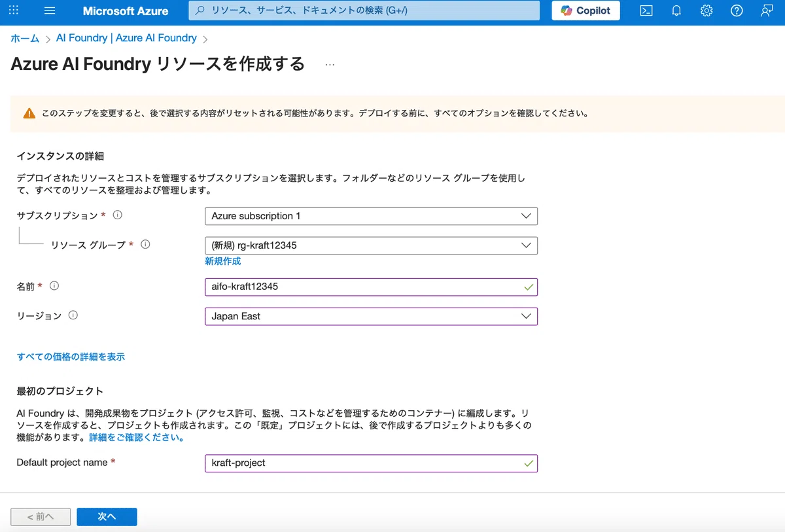785x532 pixels.
Task: Open Copilot
Action: (x=585, y=10)
